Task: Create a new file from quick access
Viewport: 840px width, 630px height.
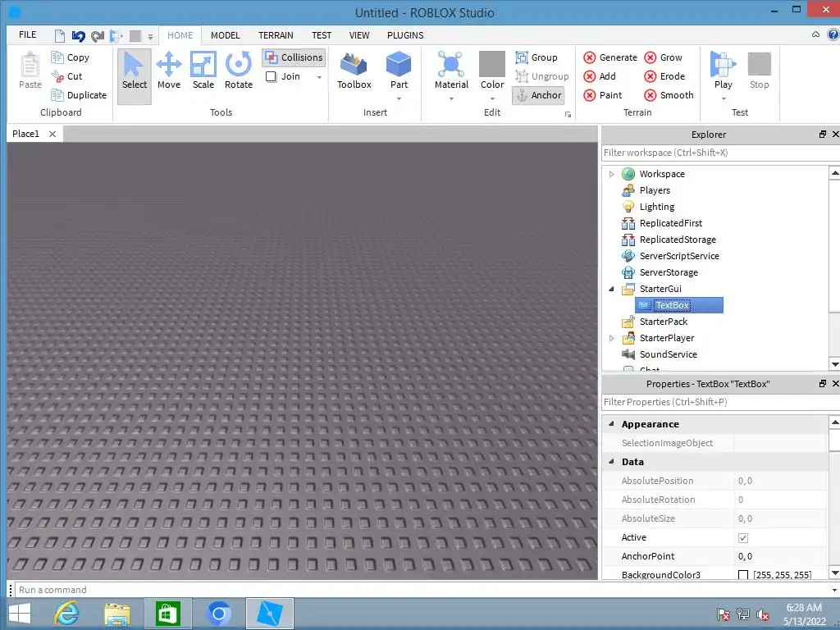Action: click(x=59, y=36)
